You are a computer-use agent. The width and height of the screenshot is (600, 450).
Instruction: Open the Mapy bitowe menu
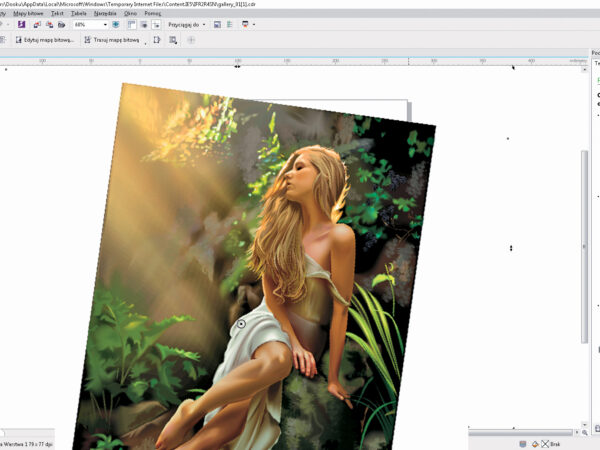click(29, 14)
